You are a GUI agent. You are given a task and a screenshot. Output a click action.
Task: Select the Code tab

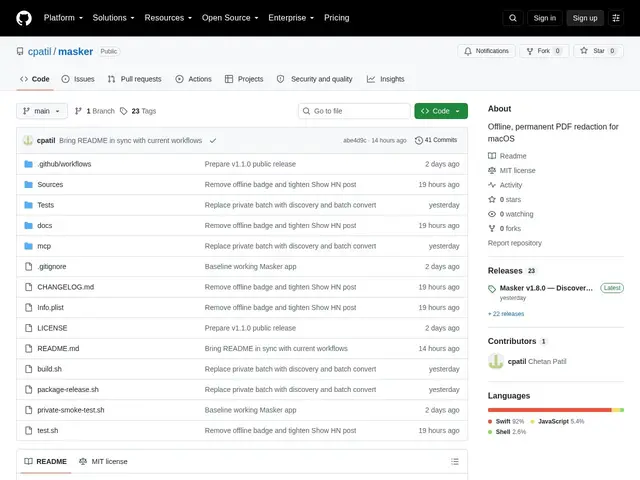(x=35, y=79)
